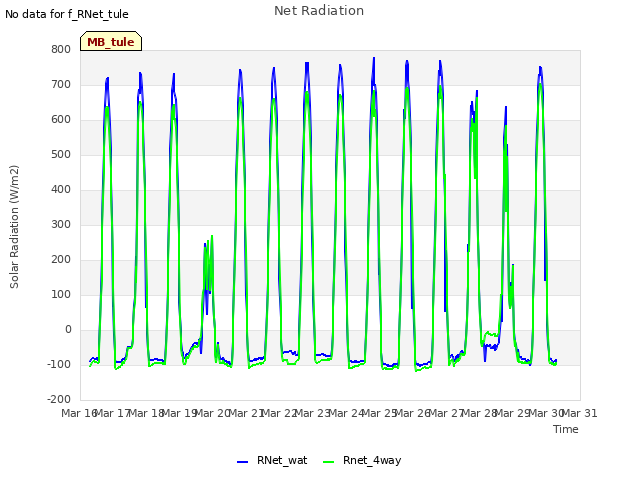Click the highest blue peak on Mar 25
This screenshot has width=640, height=480.
pyautogui.click(x=373, y=59)
